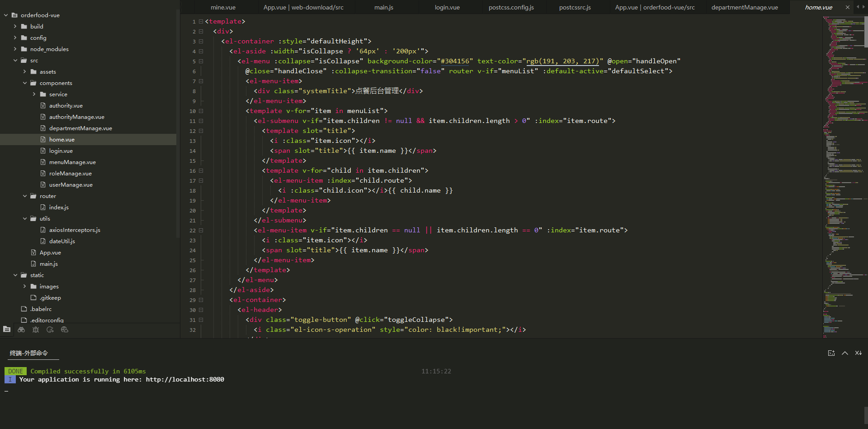Close the home.vue tab
Image resolution: width=868 pixels, height=429 pixels.
point(848,7)
